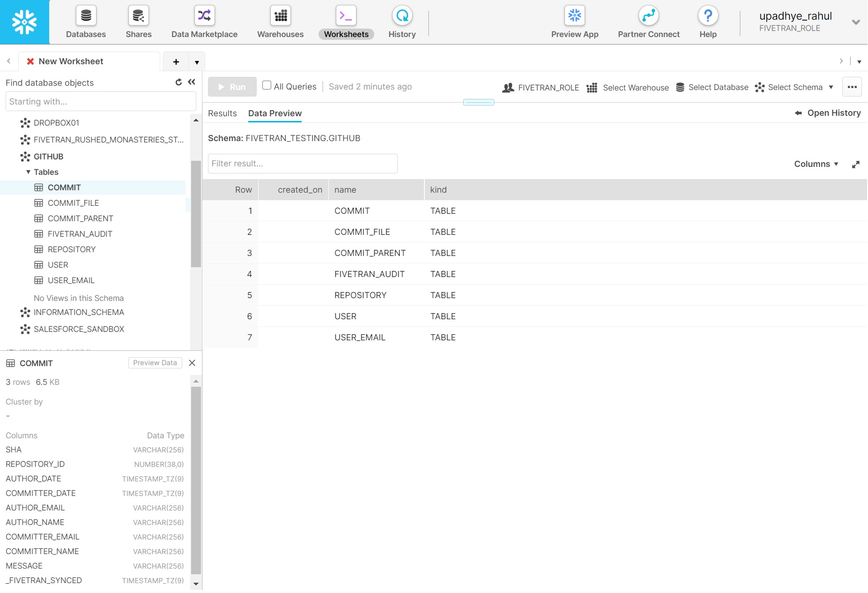This screenshot has height=593, width=868.
Task: Switch to the Results tab
Action: (x=223, y=113)
